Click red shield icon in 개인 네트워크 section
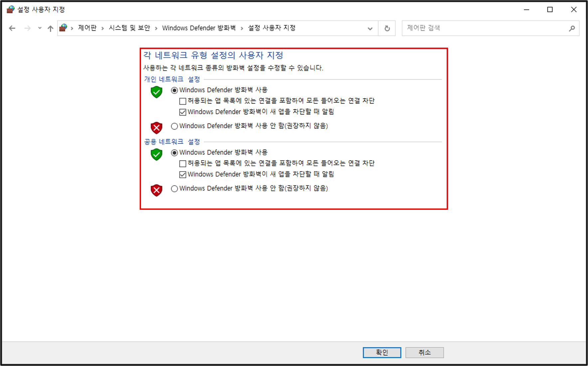This screenshot has width=588, height=366. click(x=156, y=128)
